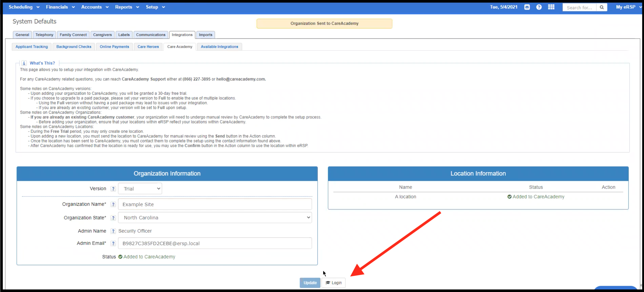Click the Security Officer admin name text
Viewport: 644px width, 292px height.
135,231
